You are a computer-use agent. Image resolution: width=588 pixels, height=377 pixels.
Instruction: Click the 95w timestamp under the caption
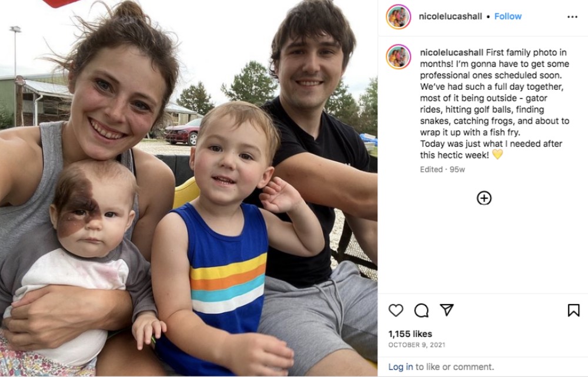(x=457, y=170)
